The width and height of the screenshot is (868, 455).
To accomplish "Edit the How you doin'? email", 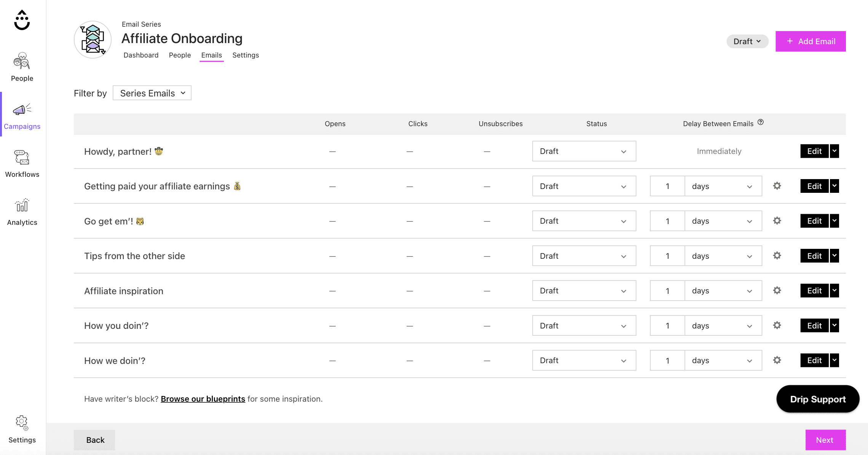I will pyautogui.click(x=814, y=325).
